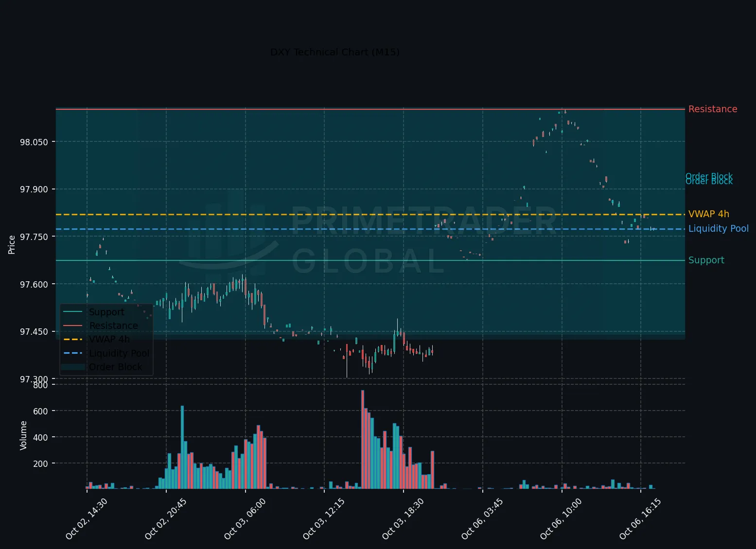Select the Oct 06, 16:15 time label
The height and width of the screenshot is (549, 756).
point(640,519)
